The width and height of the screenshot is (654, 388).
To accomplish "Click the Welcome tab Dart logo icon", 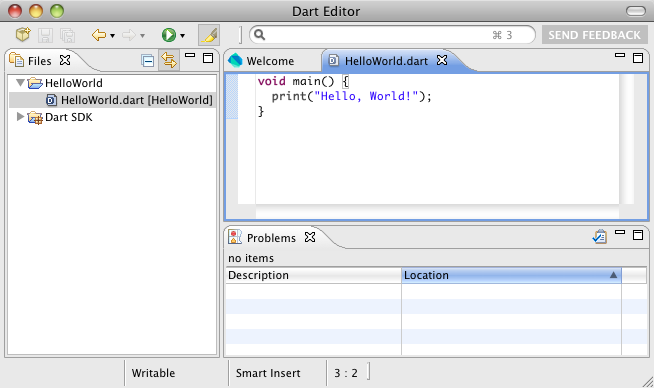I will tap(235, 60).
